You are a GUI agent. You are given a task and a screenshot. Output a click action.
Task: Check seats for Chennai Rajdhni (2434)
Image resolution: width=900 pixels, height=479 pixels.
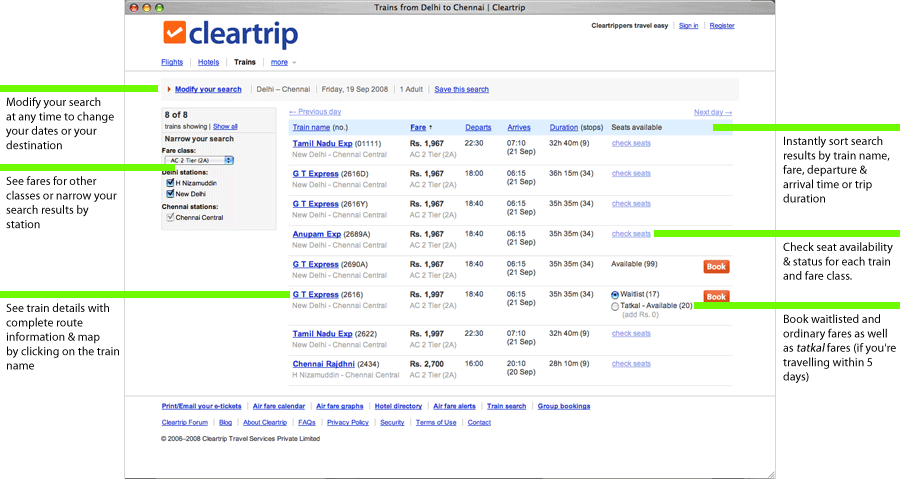[631, 364]
